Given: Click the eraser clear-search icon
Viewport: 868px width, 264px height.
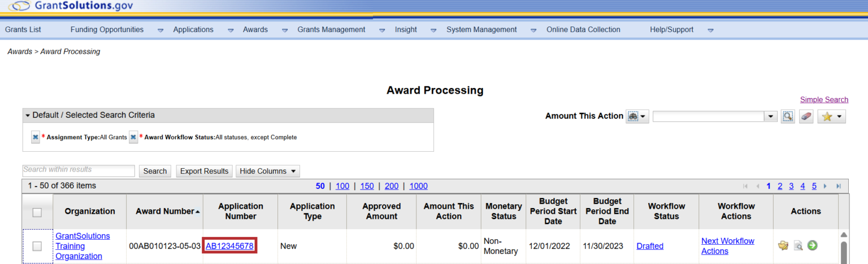Looking at the screenshot, I should coord(806,116).
